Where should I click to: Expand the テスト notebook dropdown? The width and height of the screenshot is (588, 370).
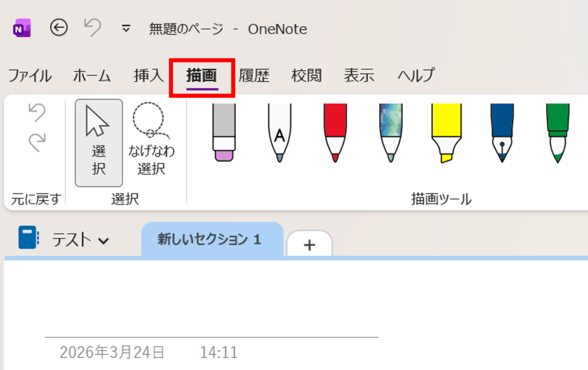(103, 240)
